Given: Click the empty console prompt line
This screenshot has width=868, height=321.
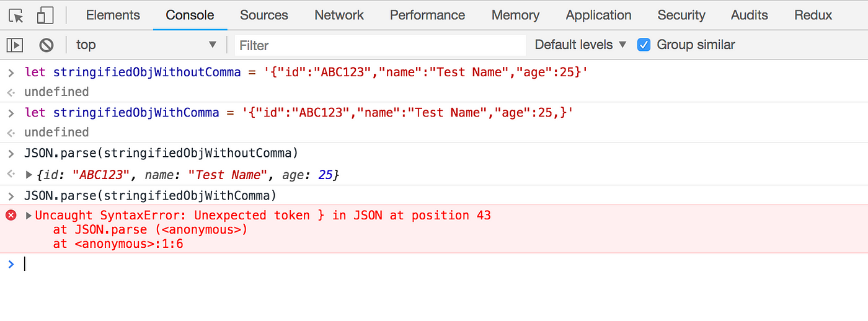Looking at the screenshot, I should click(434, 264).
